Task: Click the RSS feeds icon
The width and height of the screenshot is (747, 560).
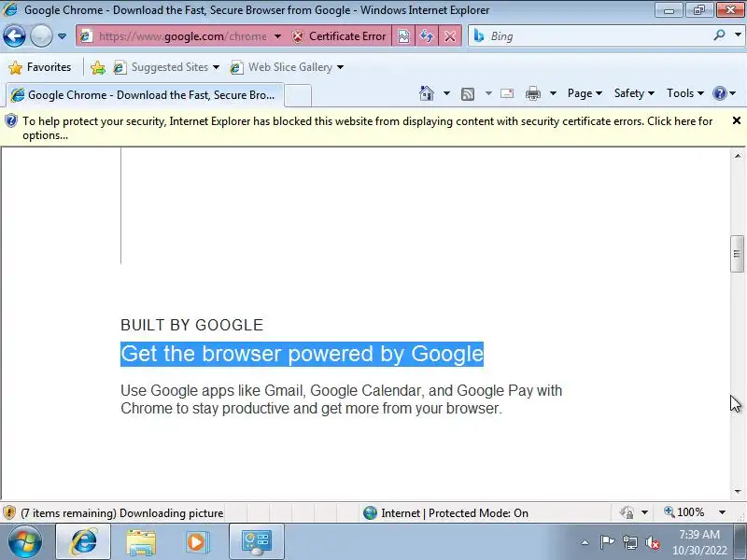Action: (x=468, y=94)
